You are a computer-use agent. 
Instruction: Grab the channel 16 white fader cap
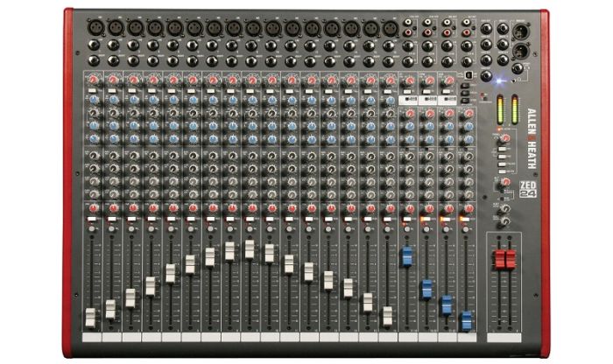click(387, 316)
